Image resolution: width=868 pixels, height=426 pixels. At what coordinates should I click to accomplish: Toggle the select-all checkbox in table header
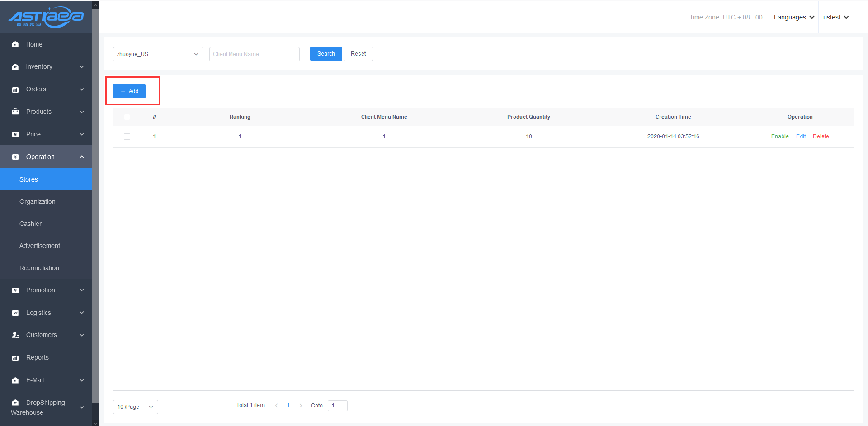pos(127,117)
